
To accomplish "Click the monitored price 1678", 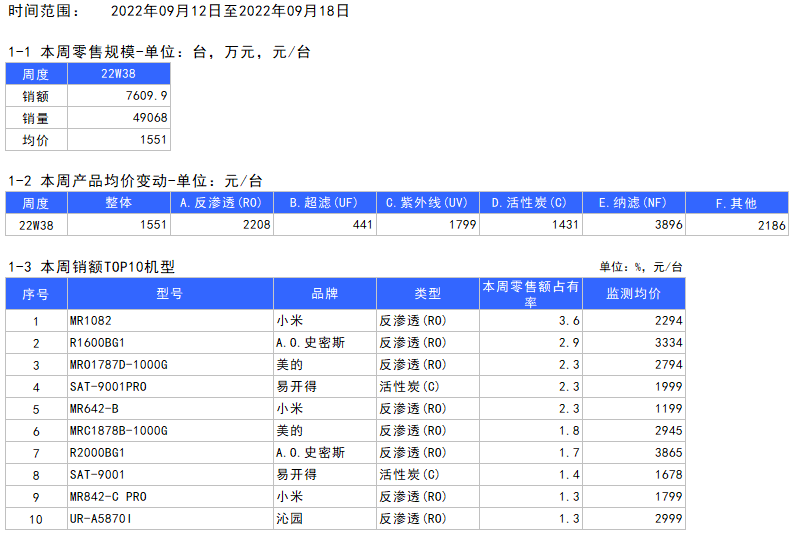I will 669,475.
